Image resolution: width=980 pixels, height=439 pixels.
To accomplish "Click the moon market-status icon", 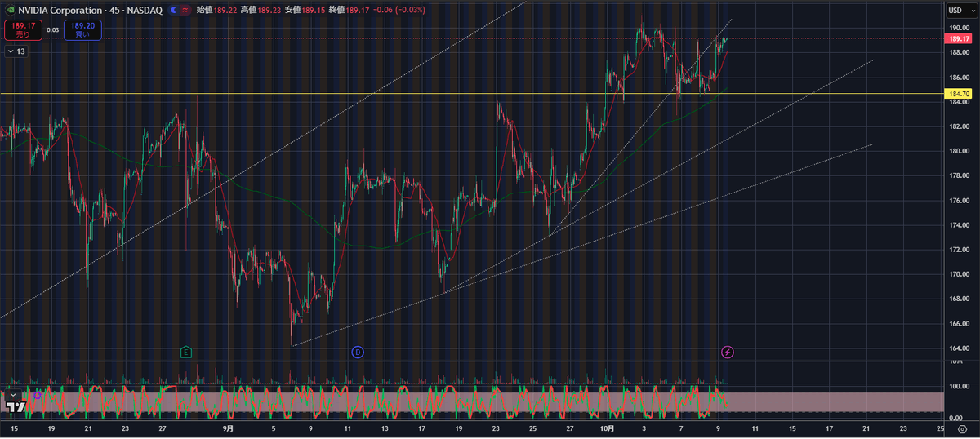I will point(175,10).
